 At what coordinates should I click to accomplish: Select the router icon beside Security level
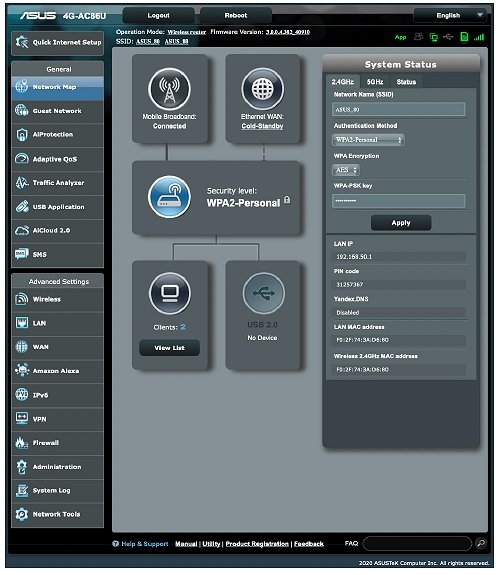click(169, 197)
